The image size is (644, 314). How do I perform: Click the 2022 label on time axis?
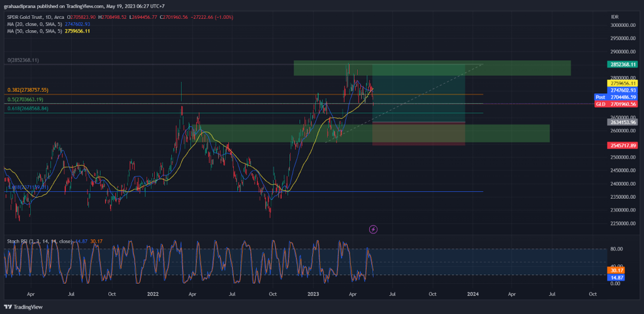[152, 294]
